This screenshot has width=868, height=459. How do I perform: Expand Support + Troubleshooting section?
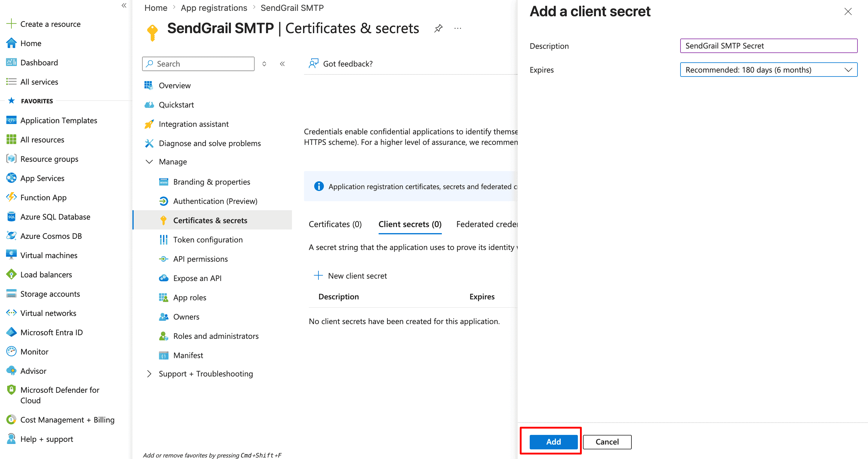149,374
